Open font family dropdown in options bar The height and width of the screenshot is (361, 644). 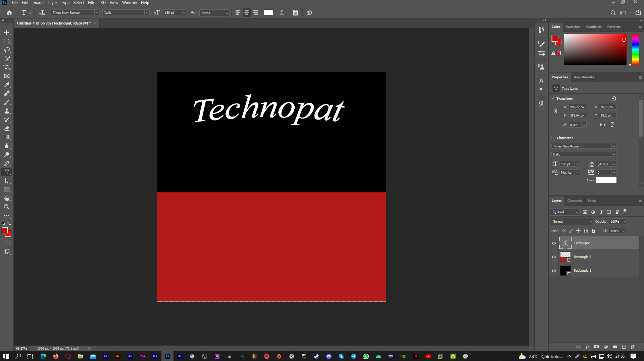pyautogui.click(x=97, y=13)
